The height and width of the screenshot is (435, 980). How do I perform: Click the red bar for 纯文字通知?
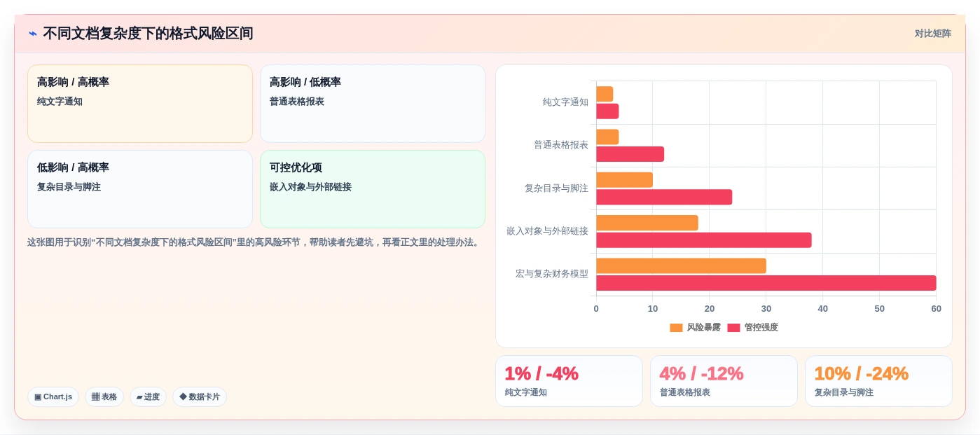point(607,111)
